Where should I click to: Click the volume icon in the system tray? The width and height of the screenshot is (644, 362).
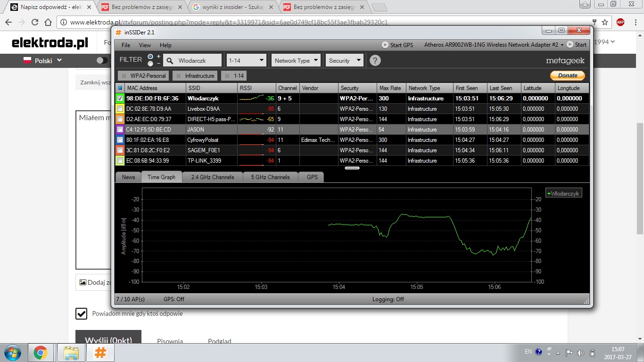(580, 353)
